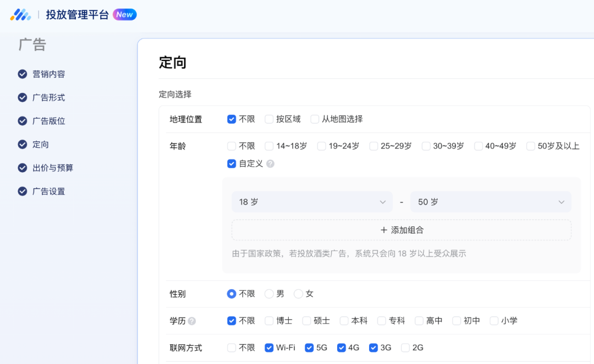
Task: Click 添加组合 to add age range
Action: 402,230
